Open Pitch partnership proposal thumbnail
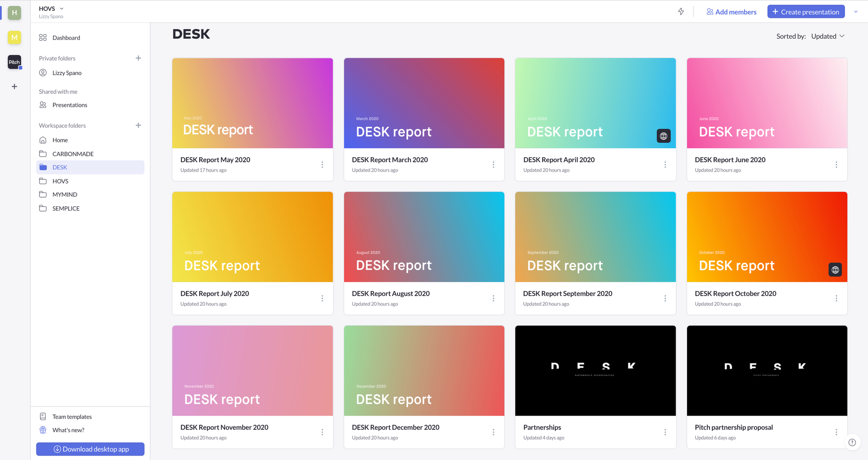The height and width of the screenshot is (460, 868). (x=767, y=371)
